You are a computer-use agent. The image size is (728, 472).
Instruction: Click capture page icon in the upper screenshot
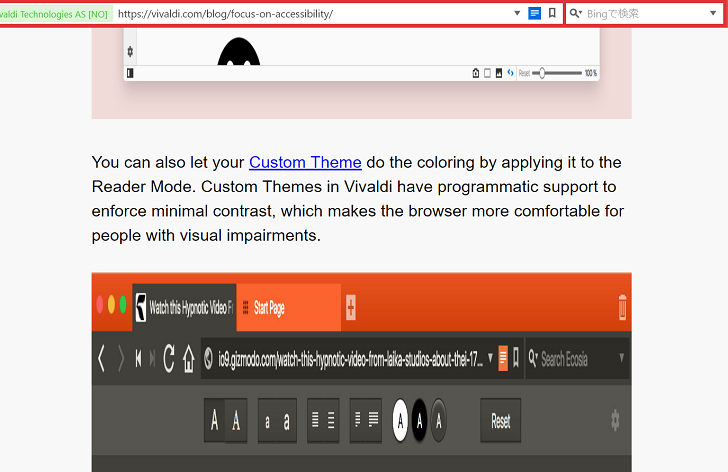475,73
